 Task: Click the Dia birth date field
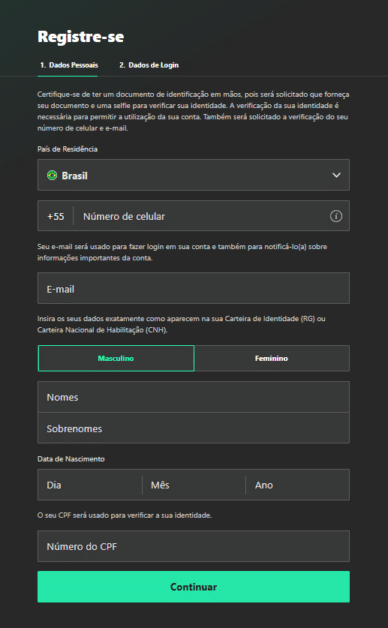tap(90, 485)
